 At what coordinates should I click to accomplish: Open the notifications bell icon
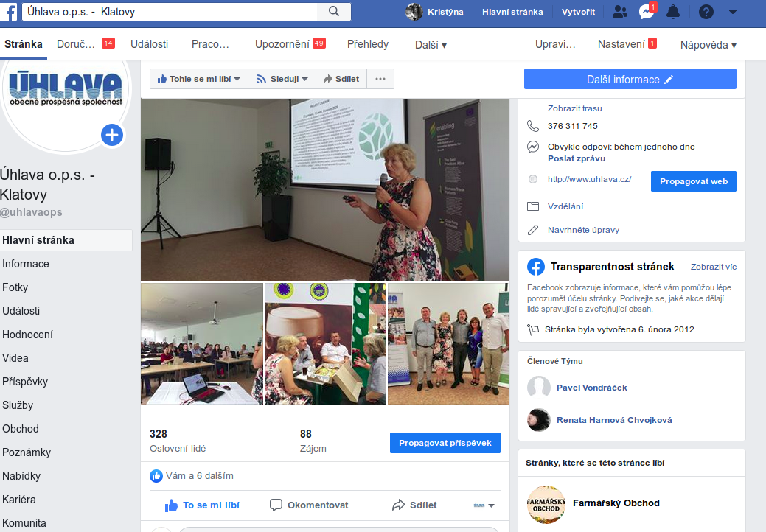pos(672,12)
